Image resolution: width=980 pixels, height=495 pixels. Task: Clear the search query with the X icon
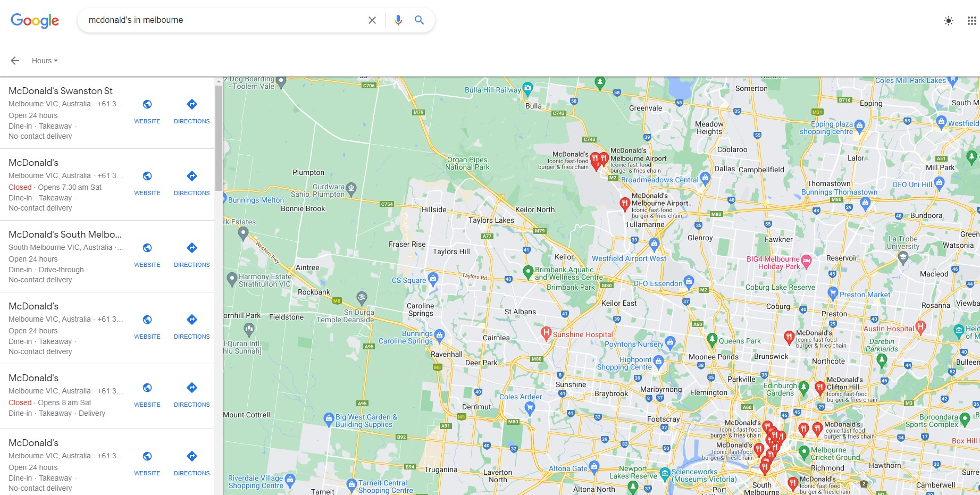tap(372, 20)
